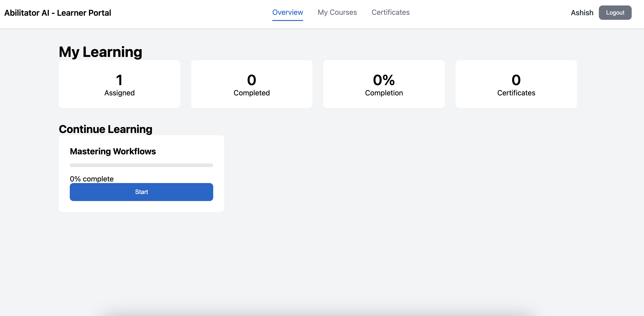The height and width of the screenshot is (316, 644).
Task: Click the 0 in Certificates card
Action: click(x=516, y=80)
